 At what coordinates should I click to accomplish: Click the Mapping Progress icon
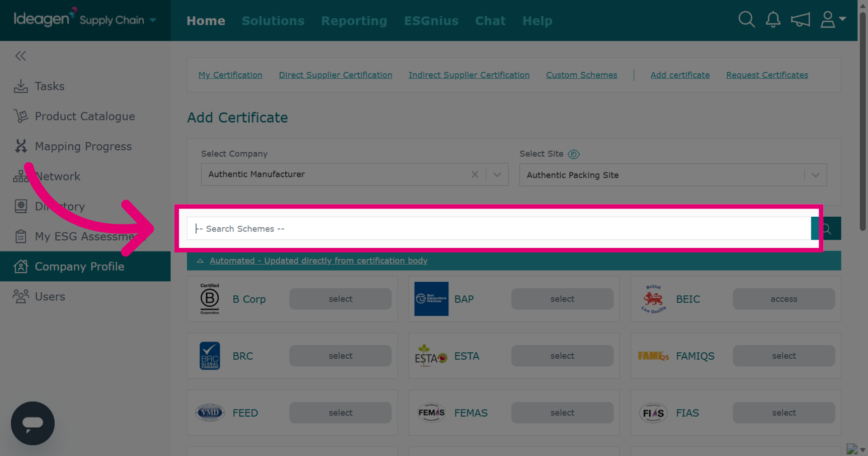coord(21,146)
